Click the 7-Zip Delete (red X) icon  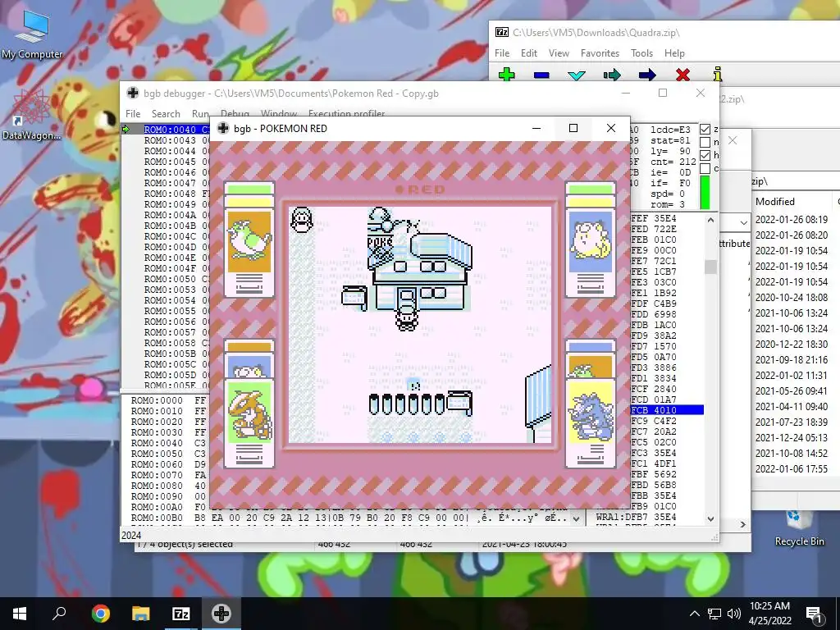click(x=682, y=75)
